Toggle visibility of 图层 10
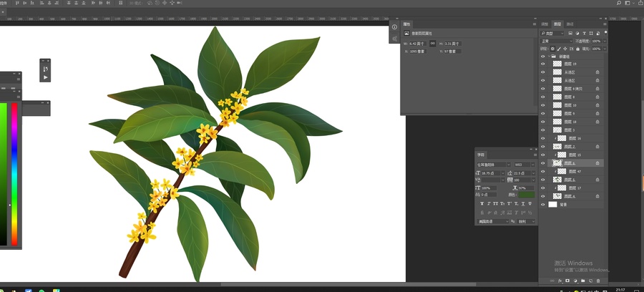 543,105
